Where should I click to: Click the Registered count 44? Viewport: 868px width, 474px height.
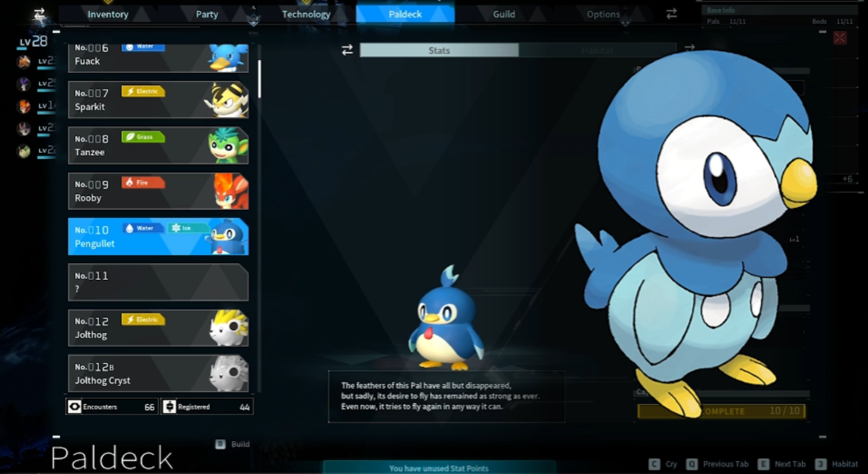[245, 407]
